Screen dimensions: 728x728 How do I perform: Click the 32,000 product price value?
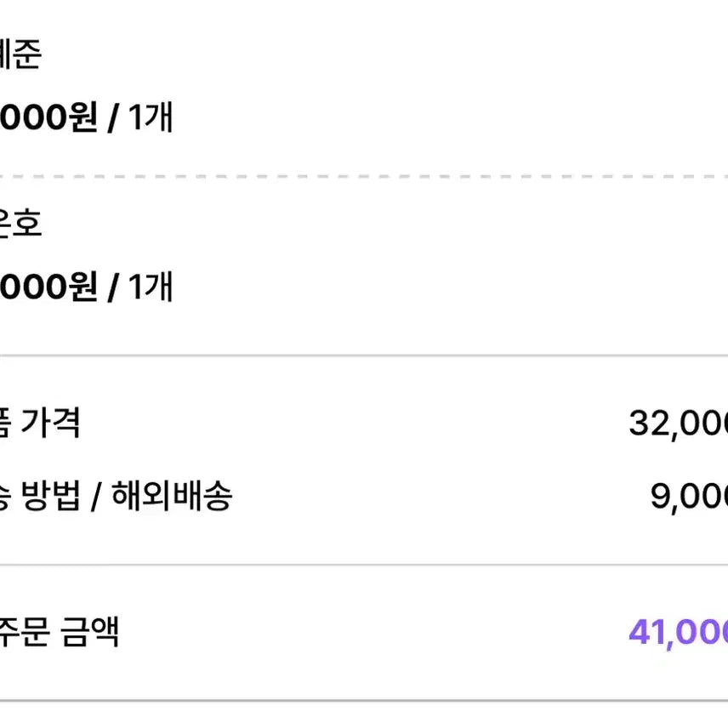coord(678,423)
